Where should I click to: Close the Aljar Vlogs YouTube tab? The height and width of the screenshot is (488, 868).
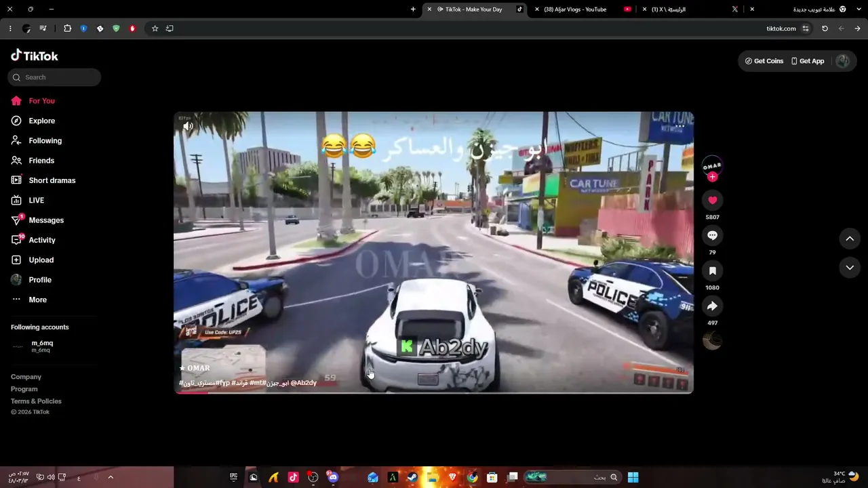tap(537, 9)
